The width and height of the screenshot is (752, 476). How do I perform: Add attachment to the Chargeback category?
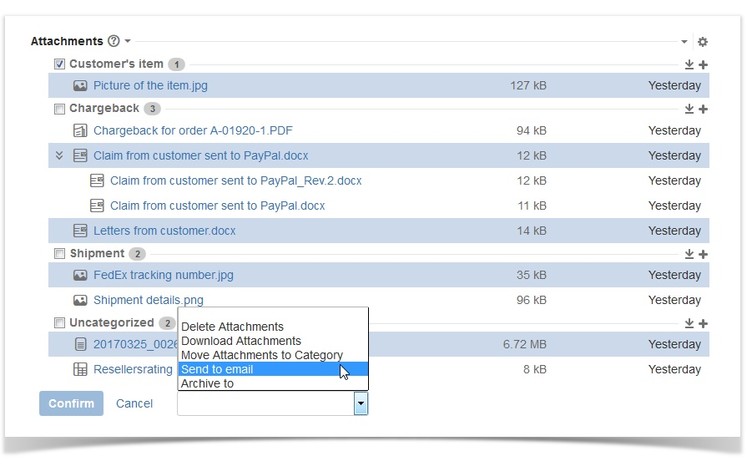703,109
